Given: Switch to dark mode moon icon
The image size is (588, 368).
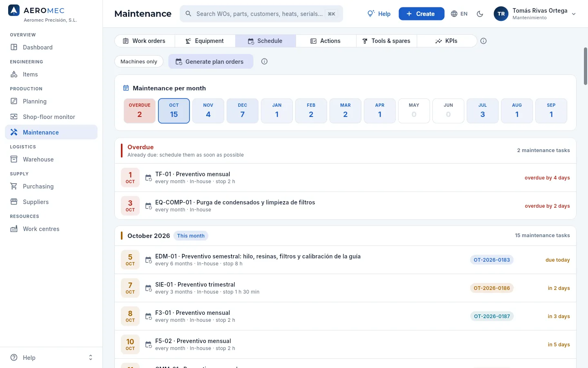Looking at the screenshot, I should (x=480, y=14).
